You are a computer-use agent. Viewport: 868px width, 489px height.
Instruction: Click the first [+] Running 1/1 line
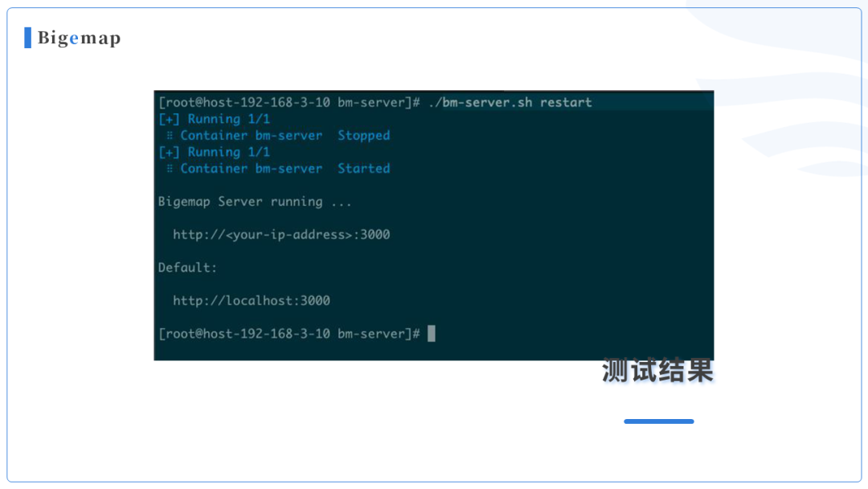click(215, 119)
